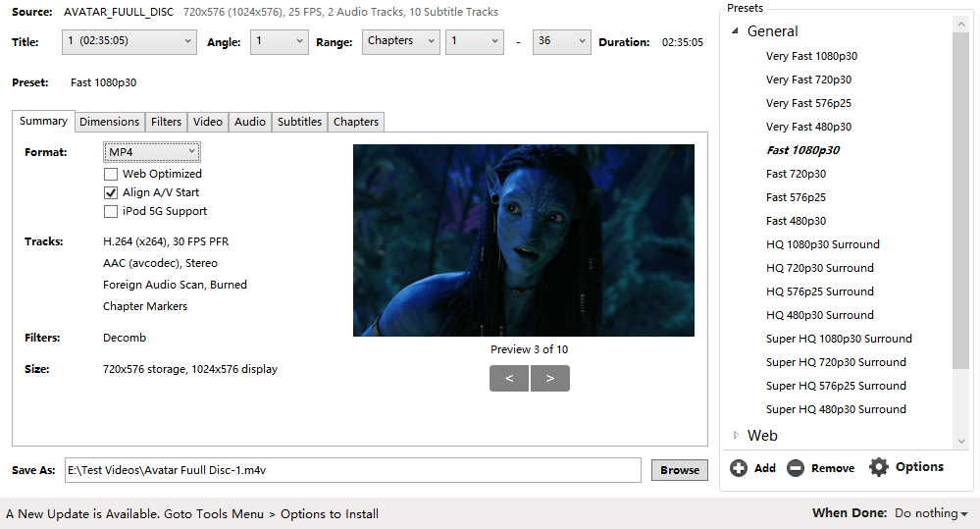Select the Super HQ 1080p30 Surround preset
Viewport: 980px width, 529px height.
839,339
